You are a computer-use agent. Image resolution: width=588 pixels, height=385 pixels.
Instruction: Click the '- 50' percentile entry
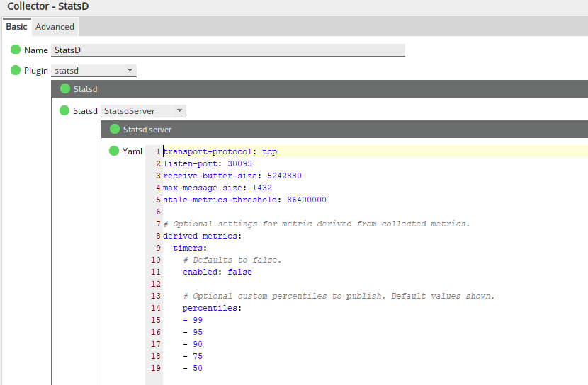pos(193,368)
